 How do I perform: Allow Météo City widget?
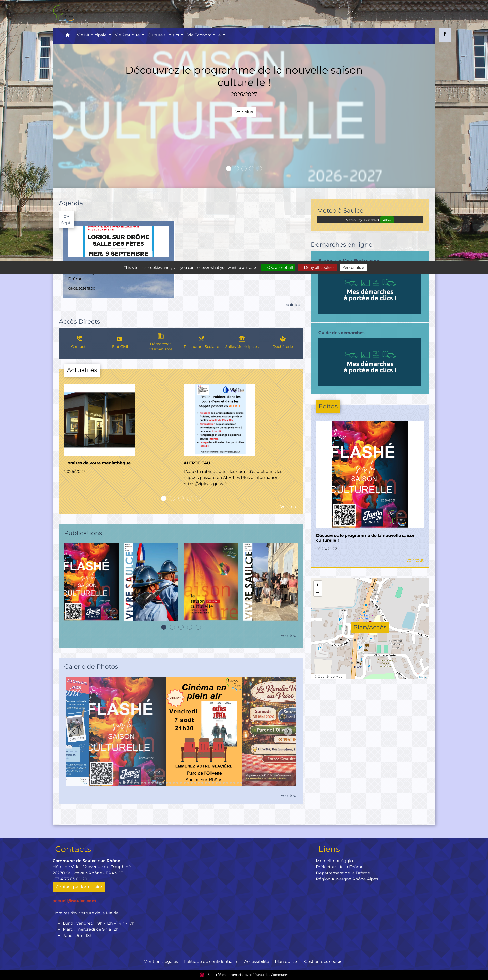point(387,220)
